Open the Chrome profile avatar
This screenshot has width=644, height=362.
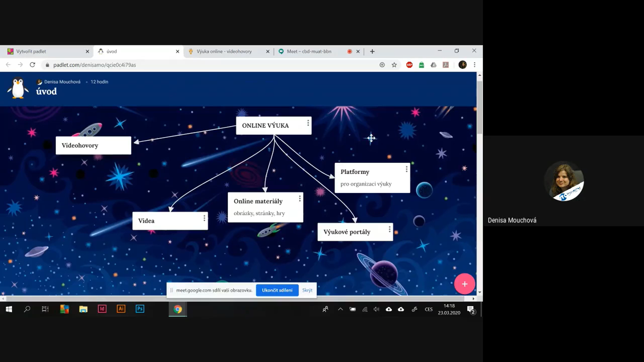coord(463,65)
